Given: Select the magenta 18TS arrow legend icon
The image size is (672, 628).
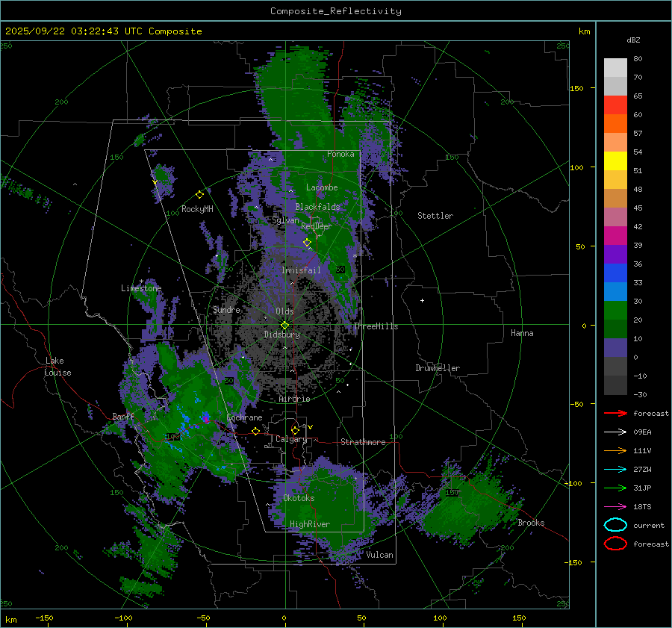Looking at the screenshot, I should (x=615, y=506).
